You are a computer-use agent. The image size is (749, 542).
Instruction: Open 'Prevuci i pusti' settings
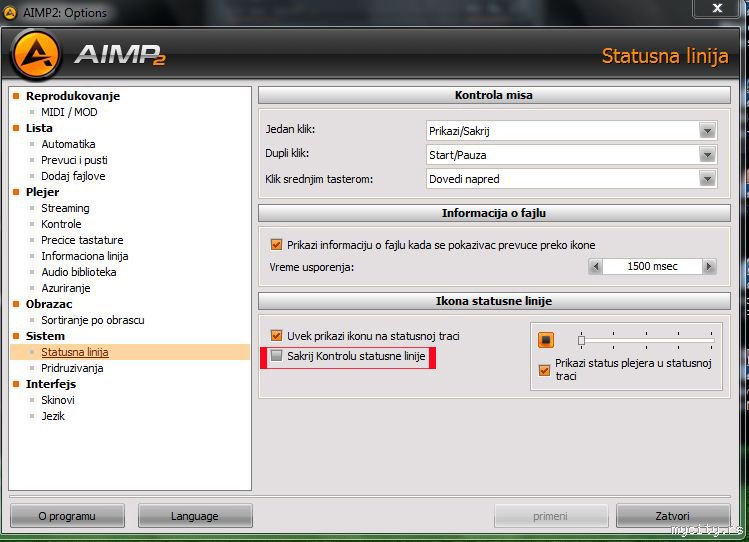(74, 160)
